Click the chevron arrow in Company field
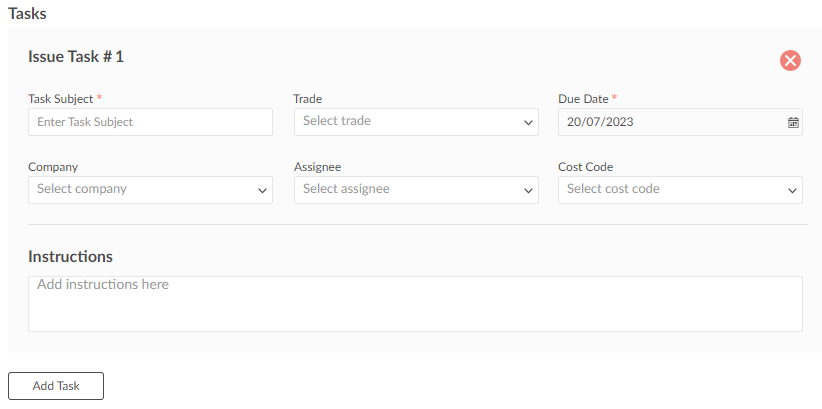The width and height of the screenshot is (822, 409). pyautogui.click(x=262, y=191)
